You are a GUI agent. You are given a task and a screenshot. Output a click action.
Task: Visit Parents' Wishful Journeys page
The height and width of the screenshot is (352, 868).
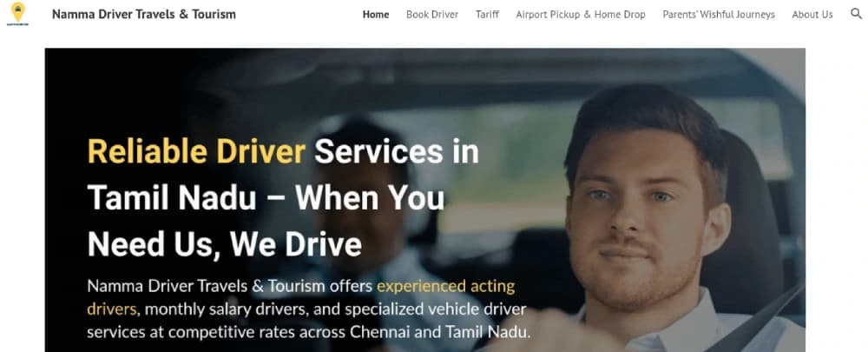pyautogui.click(x=719, y=15)
